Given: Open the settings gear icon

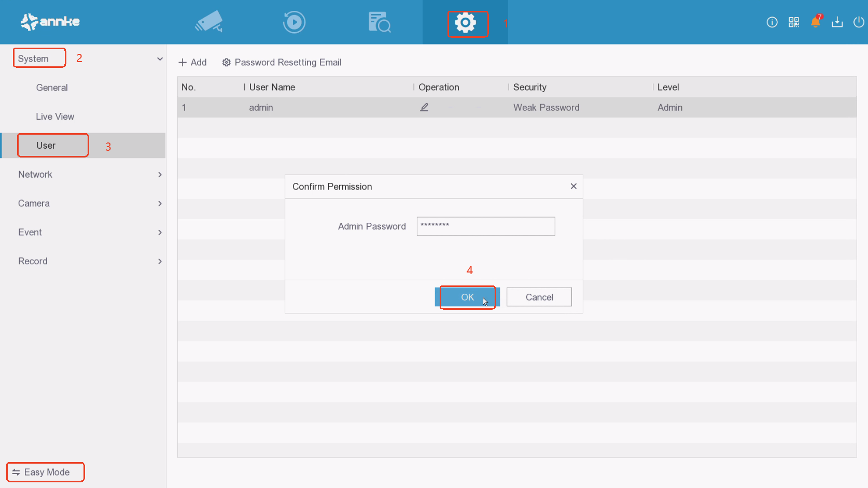Looking at the screenshot, I should point(466,23).
